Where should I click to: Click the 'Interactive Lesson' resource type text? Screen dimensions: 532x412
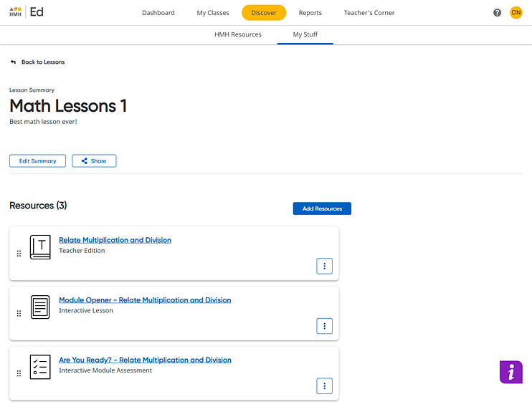tap(86, 310)
